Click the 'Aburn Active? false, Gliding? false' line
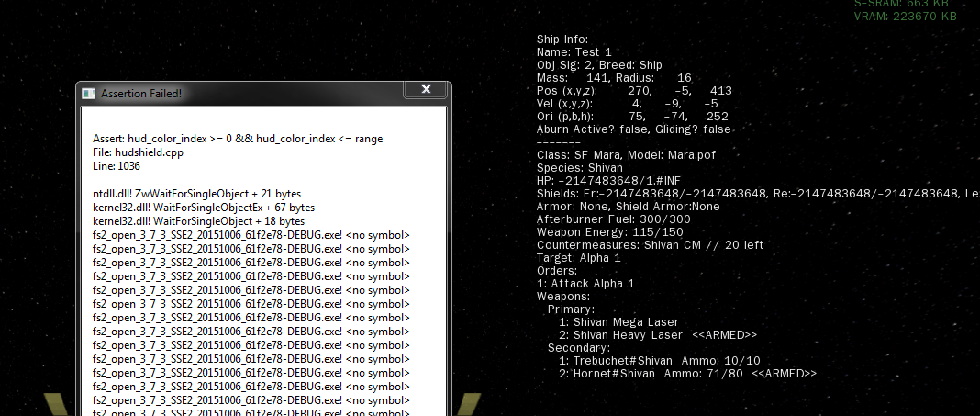 click(634, 129)
